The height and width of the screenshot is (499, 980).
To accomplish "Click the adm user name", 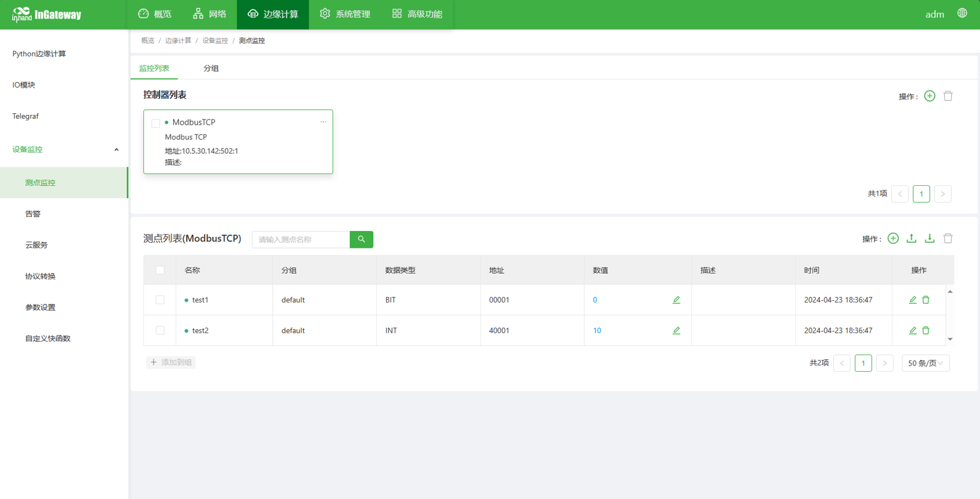I will coord(935,15).
